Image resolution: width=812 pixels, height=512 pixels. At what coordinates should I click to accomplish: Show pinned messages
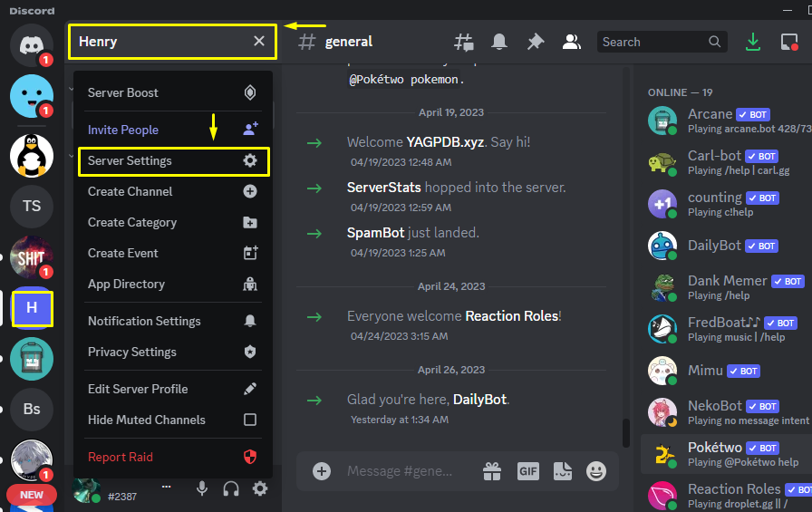pos(536,42)
